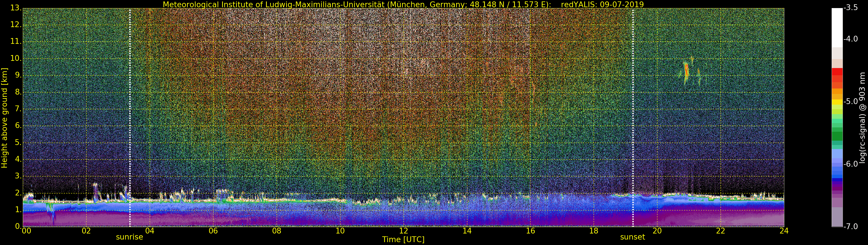Click the time axis tick label 22

(720, 231)
